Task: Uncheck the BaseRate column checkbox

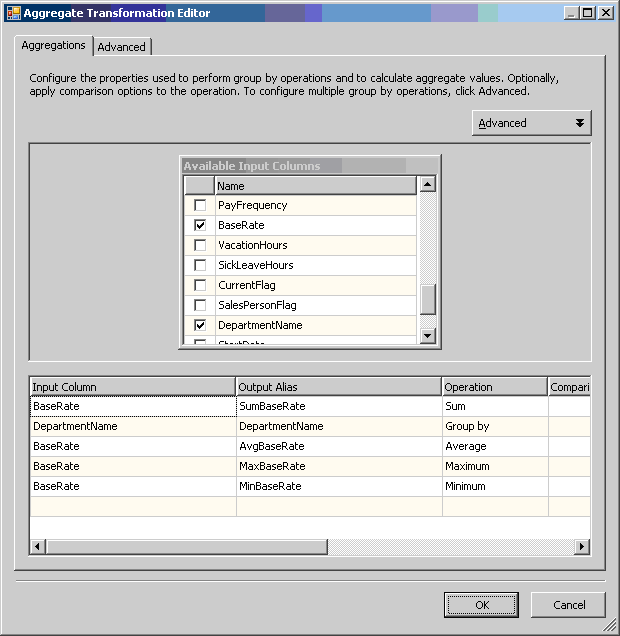Action: click(x=200, y=225)
